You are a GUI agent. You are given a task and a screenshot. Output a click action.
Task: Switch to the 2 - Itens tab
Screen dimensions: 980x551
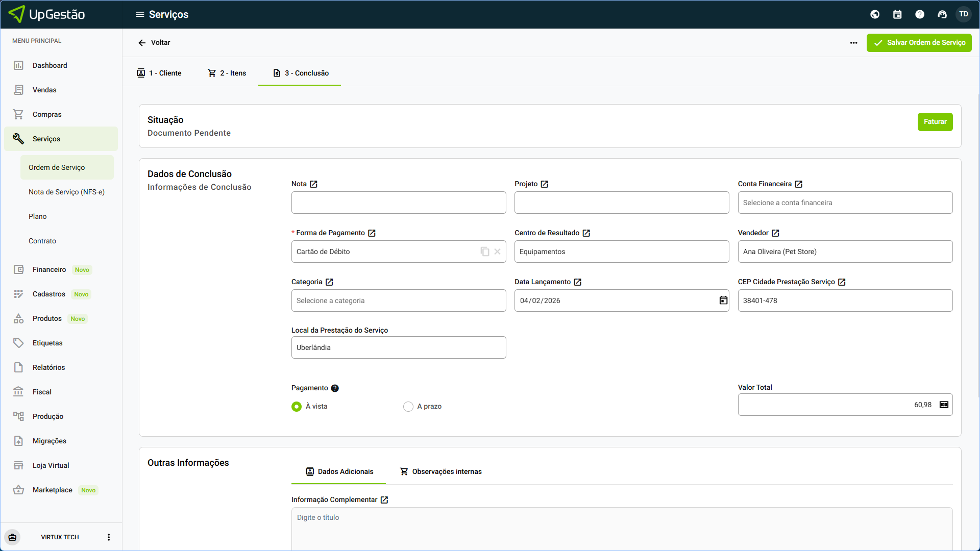[x=227, y=73]
